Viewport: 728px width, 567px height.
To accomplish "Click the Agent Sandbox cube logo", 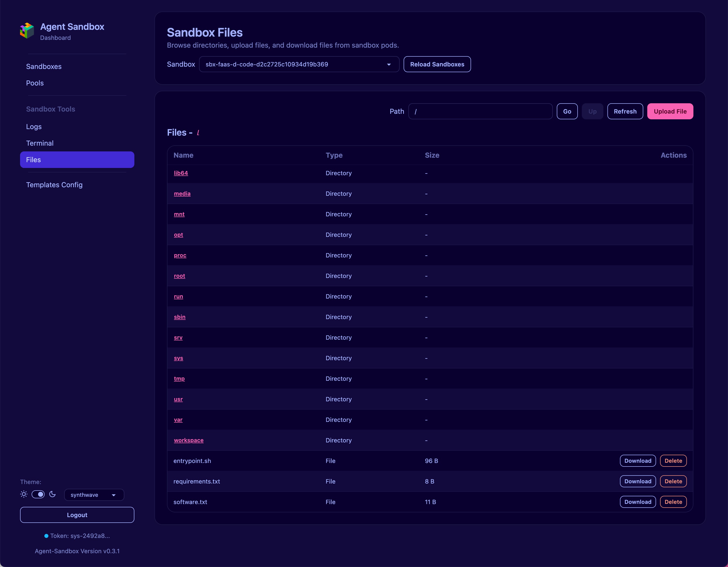I will point(27,31).
